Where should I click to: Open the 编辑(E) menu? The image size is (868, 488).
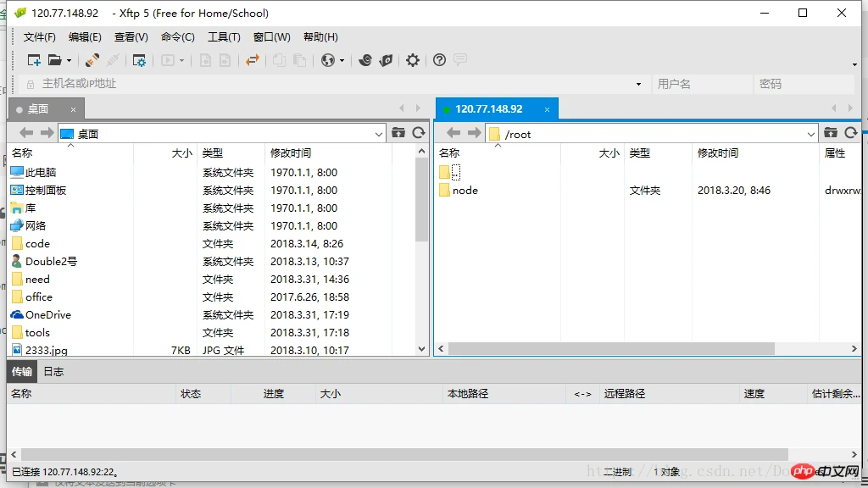pyautogui.click(x=85, y=37)
